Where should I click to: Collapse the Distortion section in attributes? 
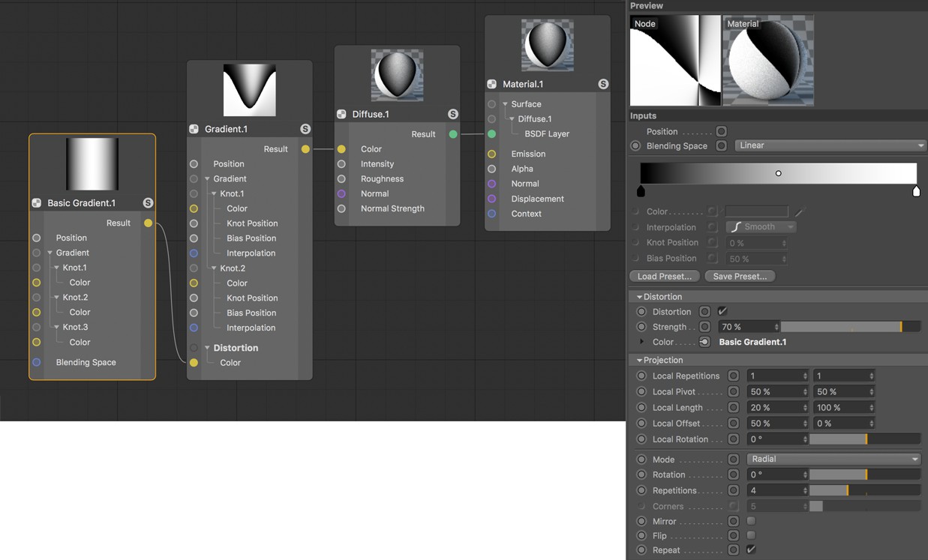coord(639,297)
